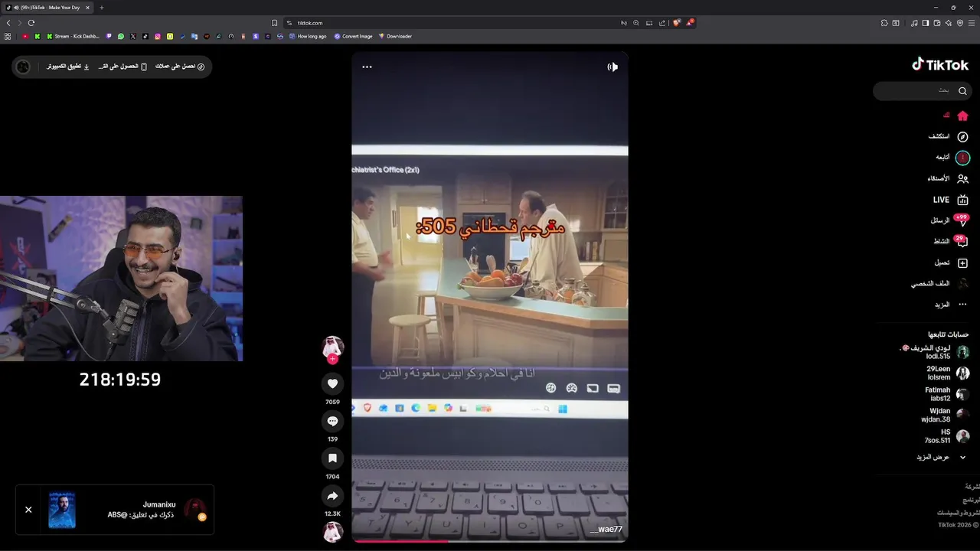Go back in browser history

(8, 23)
